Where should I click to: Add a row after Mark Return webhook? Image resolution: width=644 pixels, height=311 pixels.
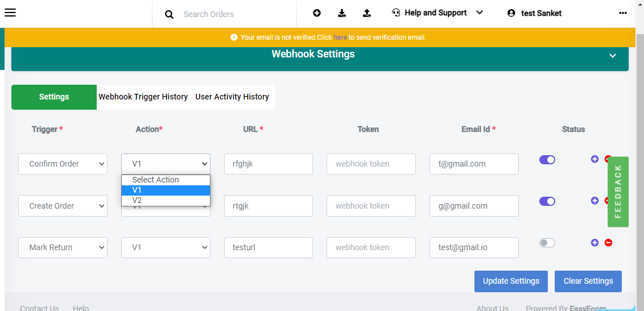point(595,242)
